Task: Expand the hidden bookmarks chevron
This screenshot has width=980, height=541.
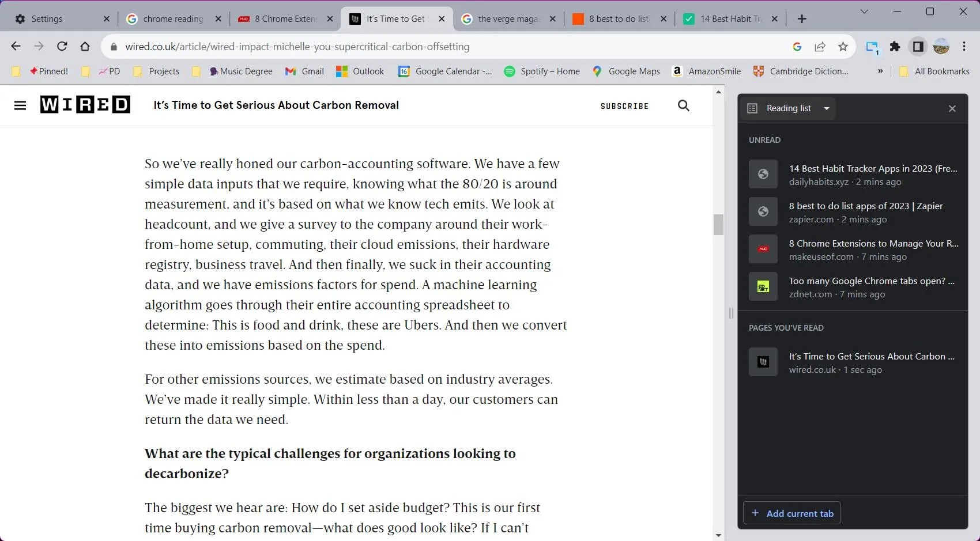Action: 880,71
